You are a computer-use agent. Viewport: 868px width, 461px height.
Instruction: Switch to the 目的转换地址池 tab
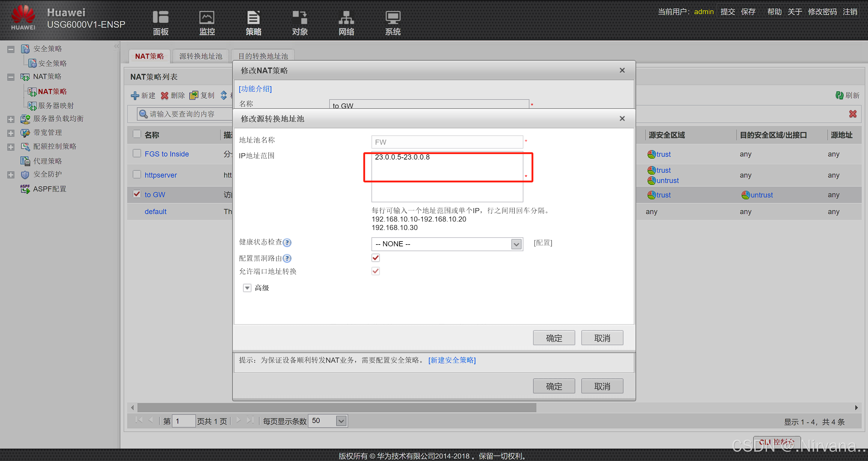263,56
